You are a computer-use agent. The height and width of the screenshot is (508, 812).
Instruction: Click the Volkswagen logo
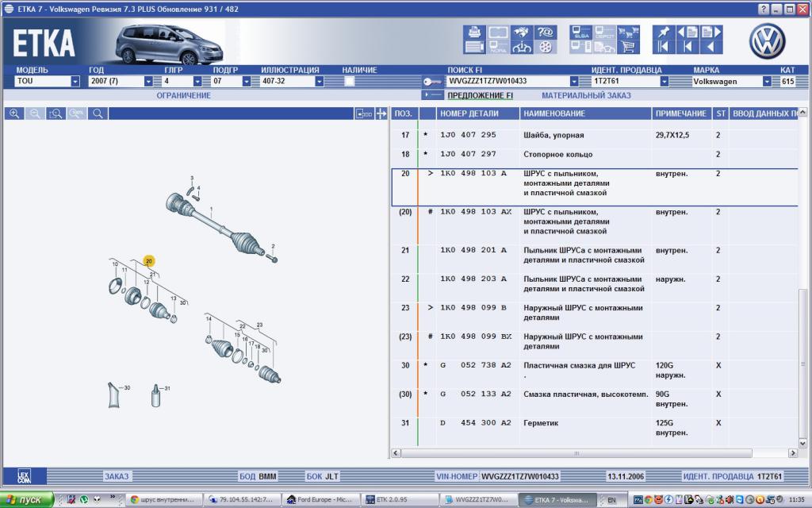[768, 41]
